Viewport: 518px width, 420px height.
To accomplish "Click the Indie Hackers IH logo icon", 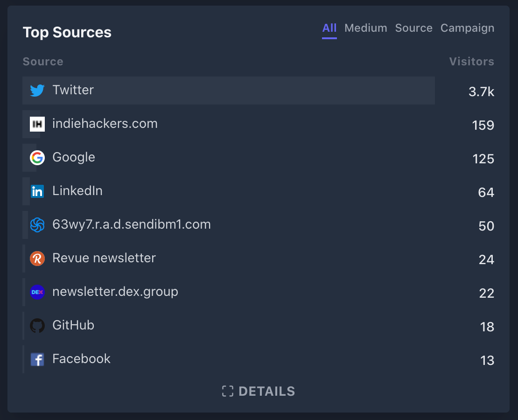I will click(37, 124).
